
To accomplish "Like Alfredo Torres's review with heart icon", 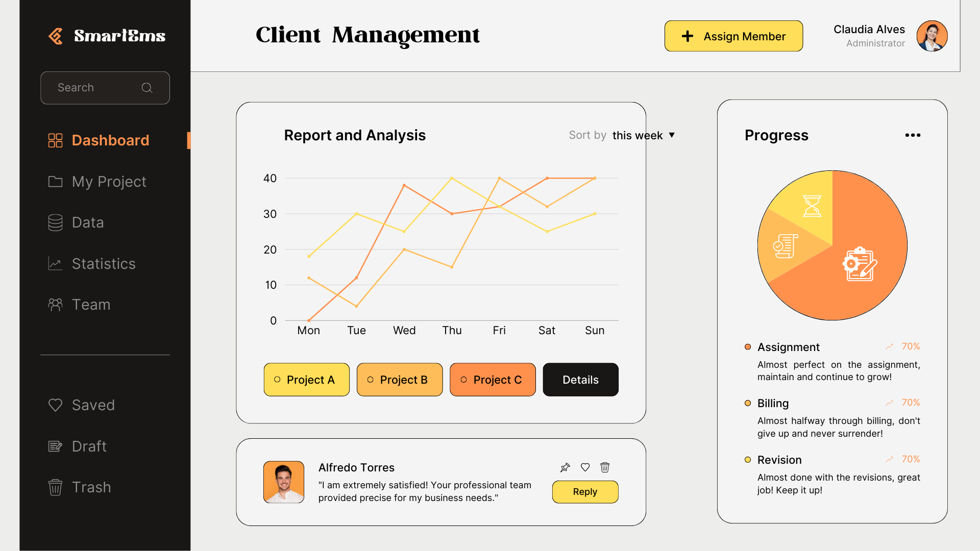I will 585,467.
